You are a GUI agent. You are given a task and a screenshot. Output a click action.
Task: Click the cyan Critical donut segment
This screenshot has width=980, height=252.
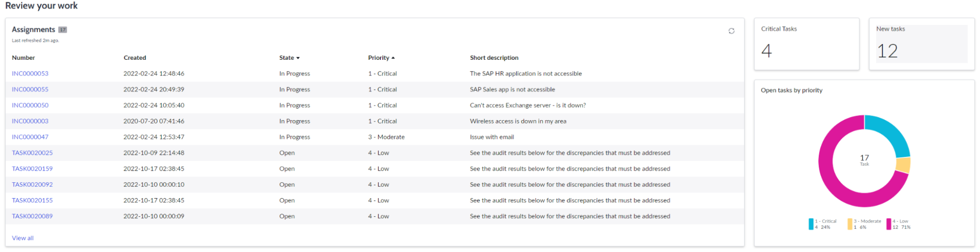pos(890,131)
